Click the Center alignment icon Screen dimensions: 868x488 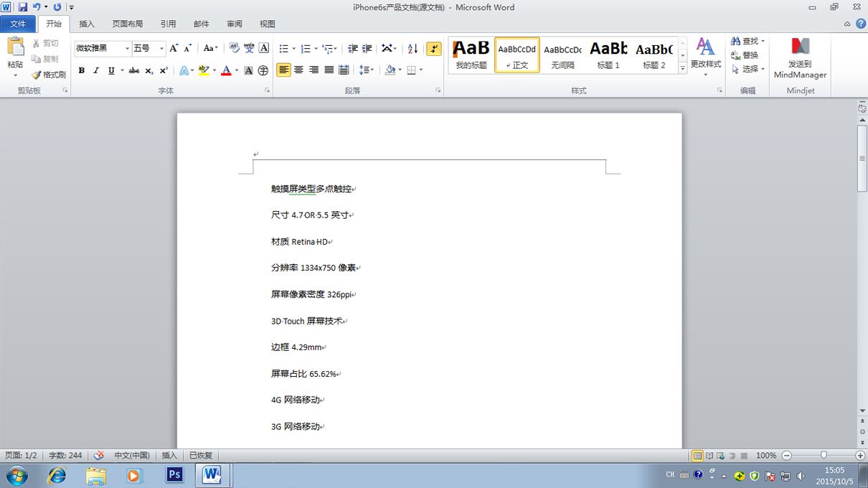click(x=299, y=70)
